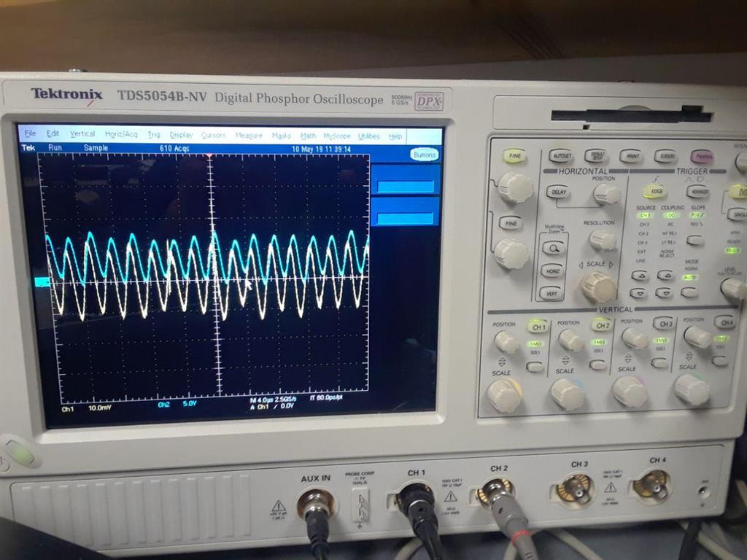Click the upper blue readout field
The height and width of the screenshot is (560, 747).
coord(406,186)
